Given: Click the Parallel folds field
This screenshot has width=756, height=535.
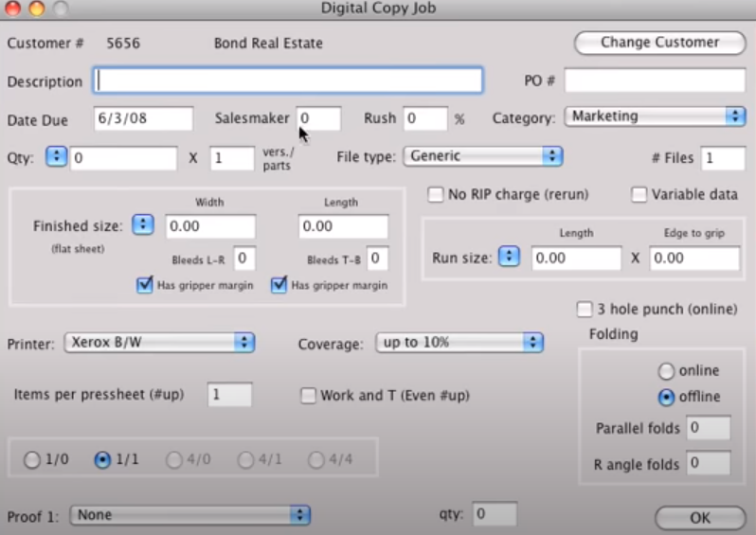Looking at the screenshot, I should [708, 427].
